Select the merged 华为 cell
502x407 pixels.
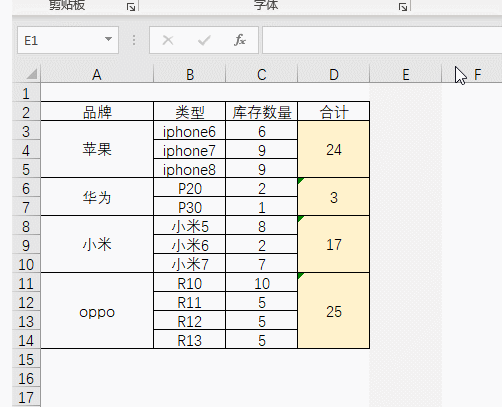tap(97, 197)
